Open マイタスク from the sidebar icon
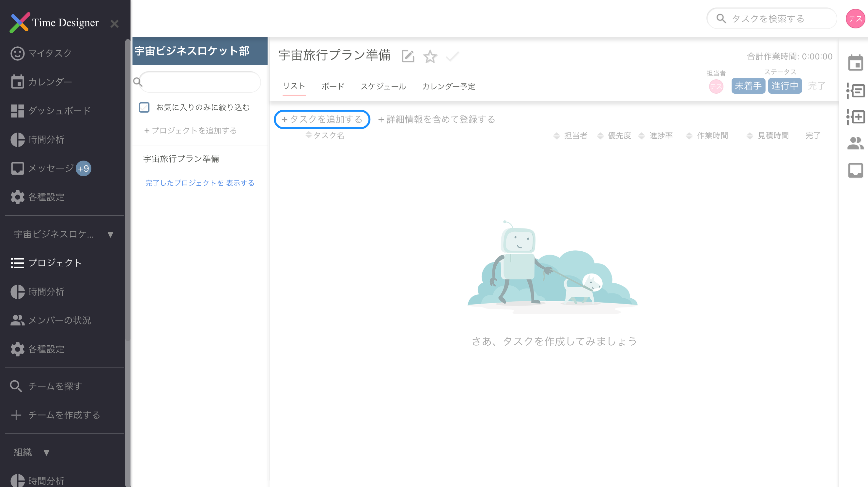868x487 pixels. click(x=18, y=53)
